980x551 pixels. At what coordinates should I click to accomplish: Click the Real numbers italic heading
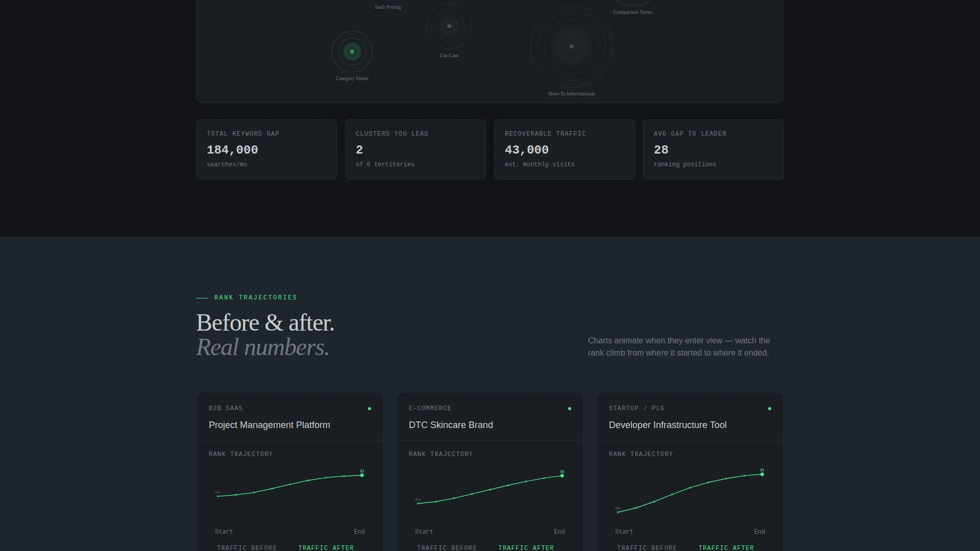(263, 347)
